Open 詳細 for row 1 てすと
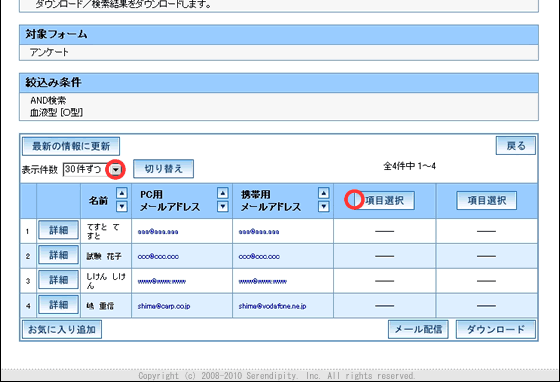Viewport: 560px width, 382px height. pos(59,230)
